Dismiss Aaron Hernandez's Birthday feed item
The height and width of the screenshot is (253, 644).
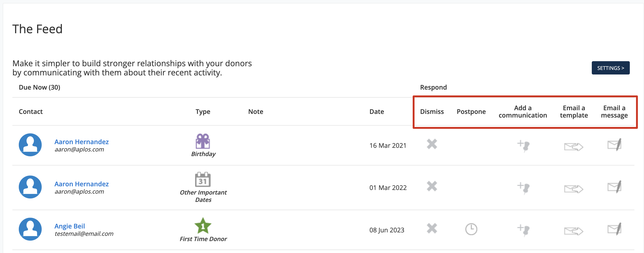[x=432, y=144]
